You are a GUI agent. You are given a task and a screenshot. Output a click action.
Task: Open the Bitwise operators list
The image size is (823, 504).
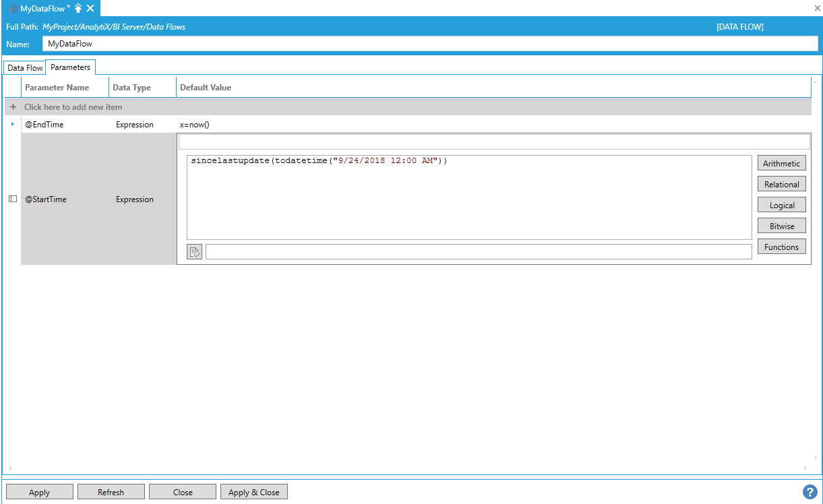[x=781, y=226]
